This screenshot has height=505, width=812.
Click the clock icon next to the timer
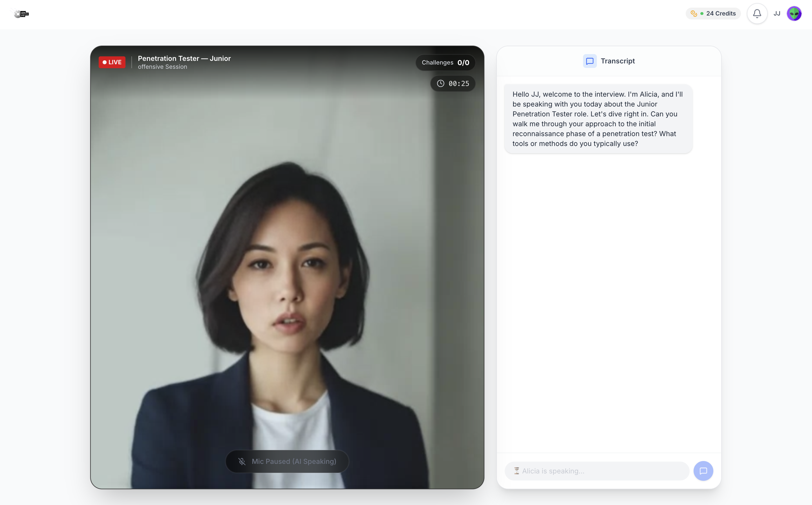[440, 83]
